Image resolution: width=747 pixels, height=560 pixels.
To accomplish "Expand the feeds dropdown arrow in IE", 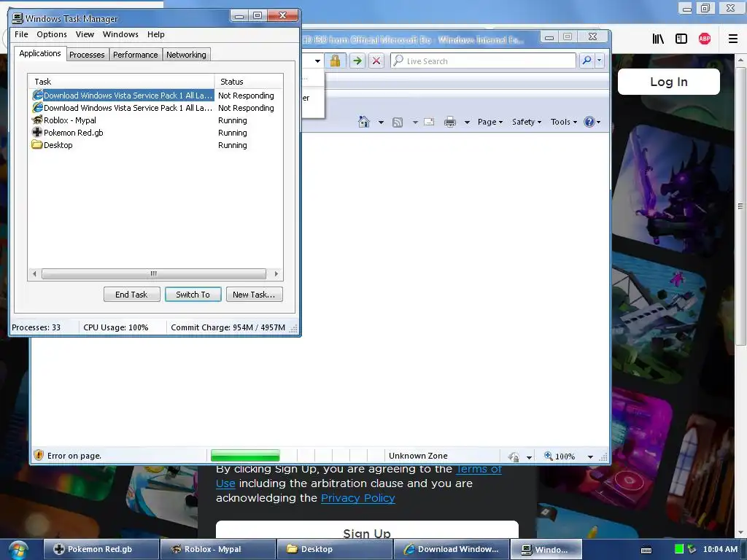I will tap(415, 122).
